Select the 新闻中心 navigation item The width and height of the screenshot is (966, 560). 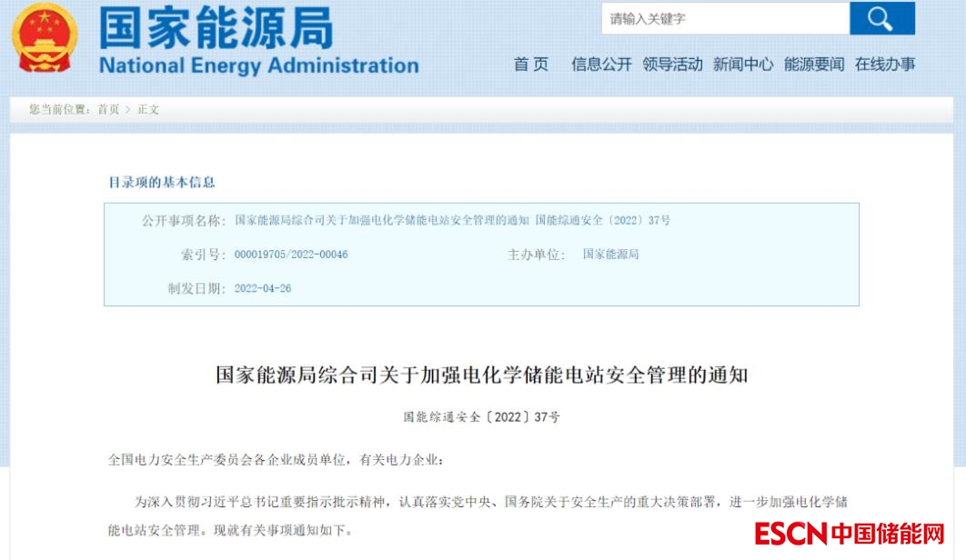click(x=743, y=64)
